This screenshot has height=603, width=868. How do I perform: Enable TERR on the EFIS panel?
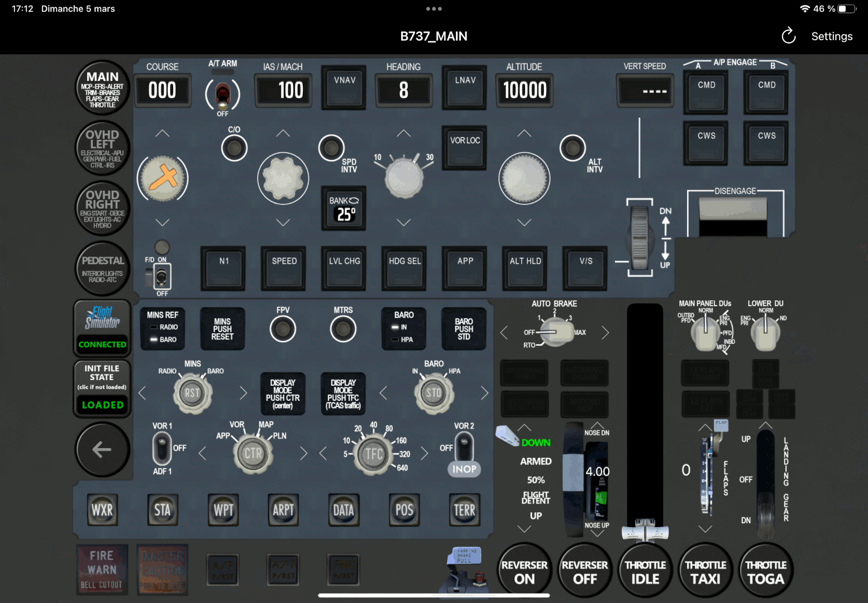coord(464,510)
